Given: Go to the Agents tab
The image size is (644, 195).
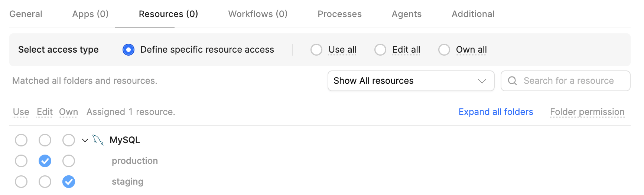Looking at the screenshot, I should (x=406, y=14).
